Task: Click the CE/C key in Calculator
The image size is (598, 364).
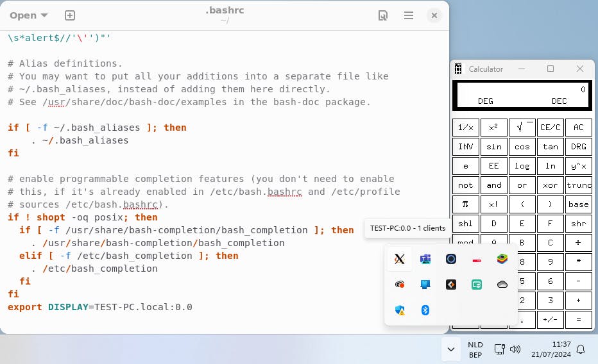Action: [x=551, y=127]
